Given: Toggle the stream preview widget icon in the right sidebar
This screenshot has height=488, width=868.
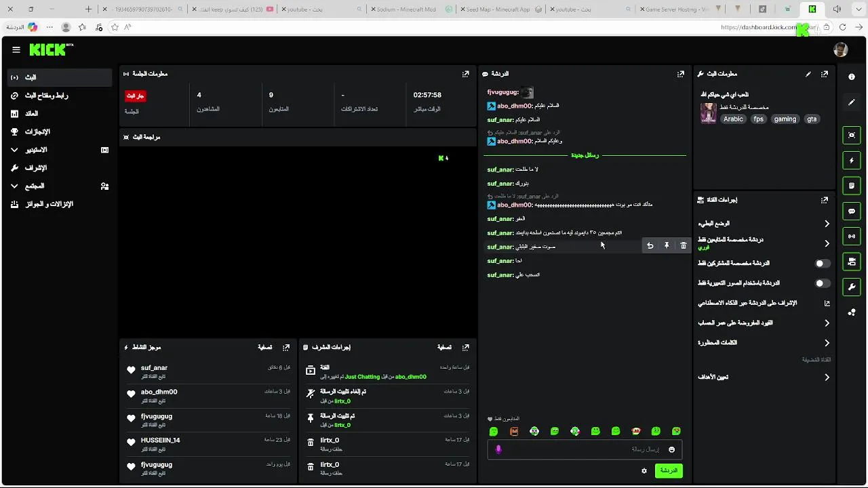Looking at the screenshot, I should tap(852, 135).
